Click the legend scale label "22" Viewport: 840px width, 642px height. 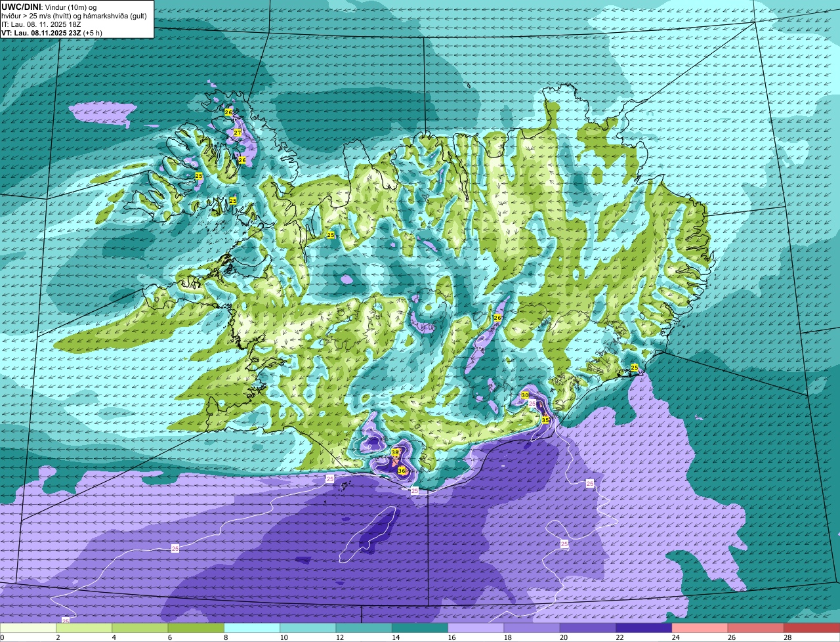(618, 637)
